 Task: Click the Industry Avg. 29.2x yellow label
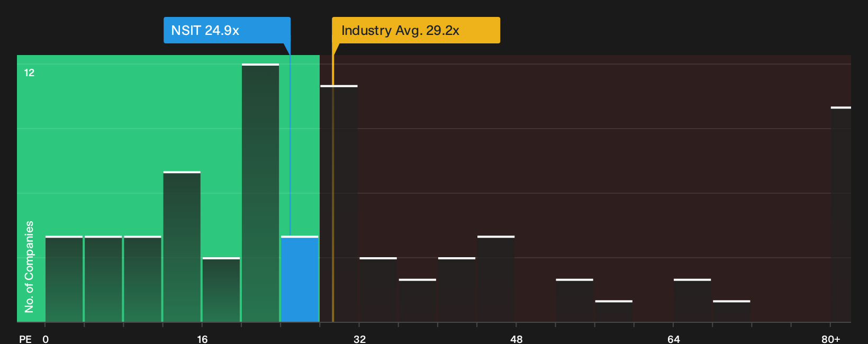click(415, 30)
